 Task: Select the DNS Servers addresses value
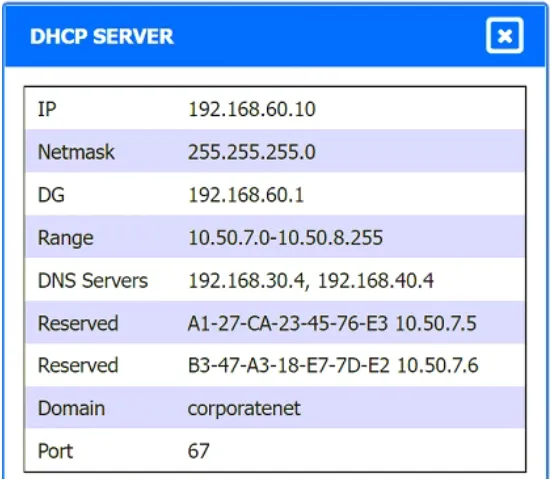pos(311,281)
